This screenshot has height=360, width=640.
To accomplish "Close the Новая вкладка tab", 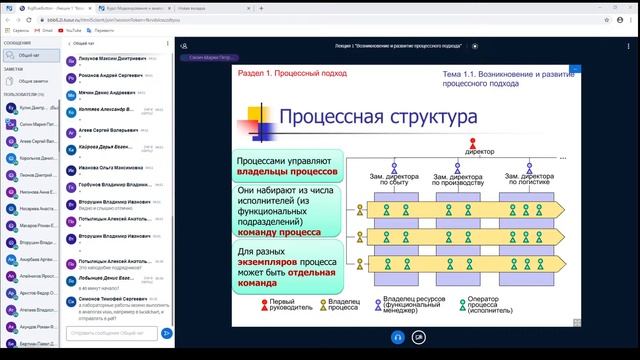I will 249,8.
